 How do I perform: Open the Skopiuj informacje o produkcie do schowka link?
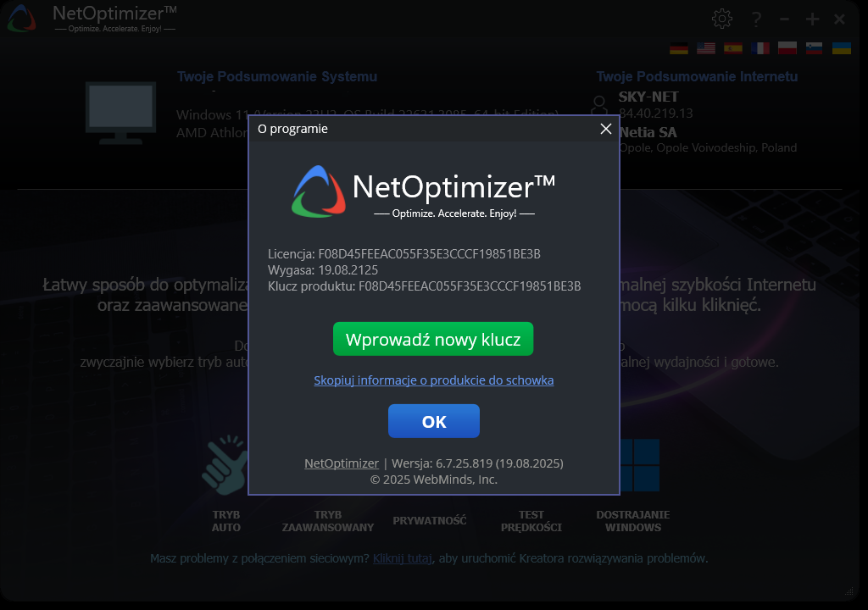click(433, 380)
